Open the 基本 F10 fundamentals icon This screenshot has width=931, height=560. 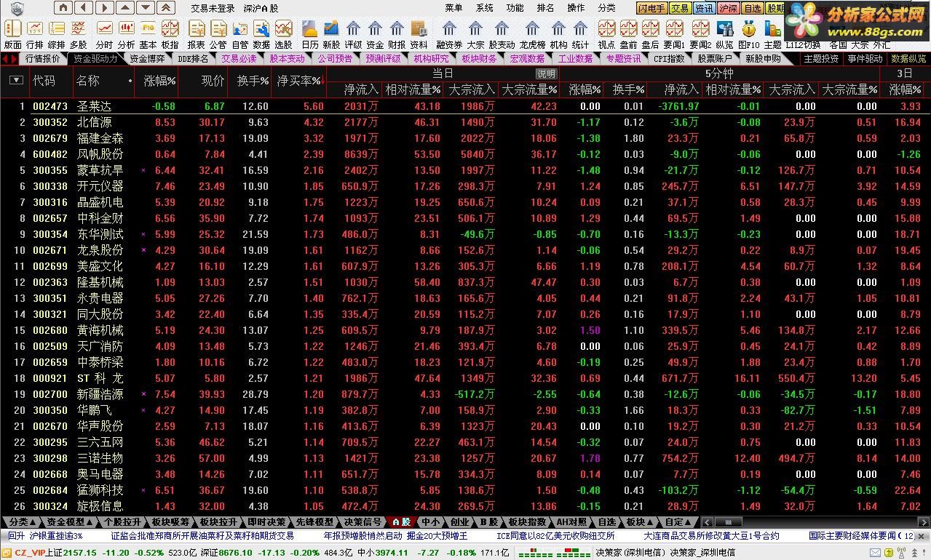click(x=148, y=34)
